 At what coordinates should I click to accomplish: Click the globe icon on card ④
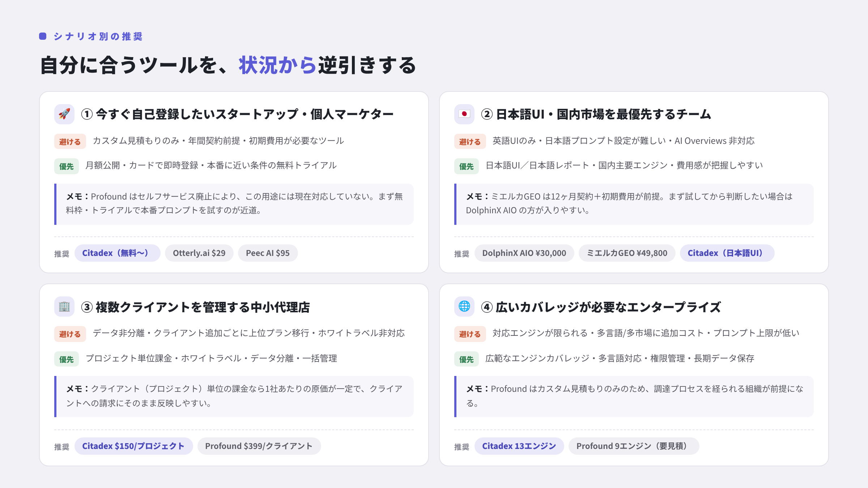coord(464,307)
